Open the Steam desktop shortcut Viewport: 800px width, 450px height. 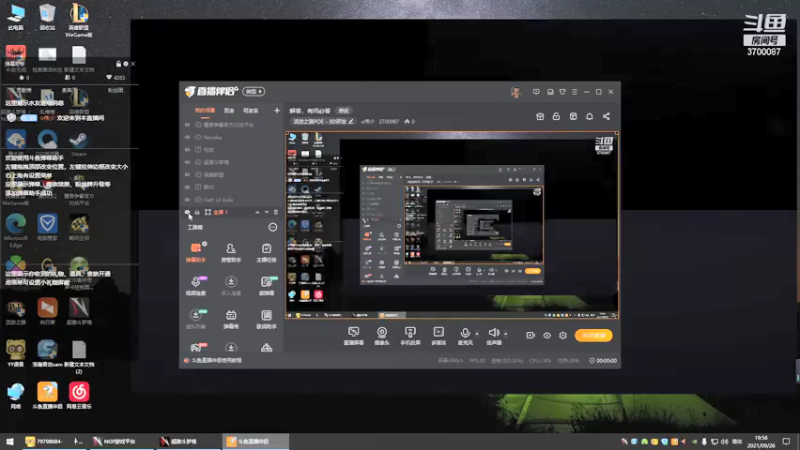(x=79, y=143)
